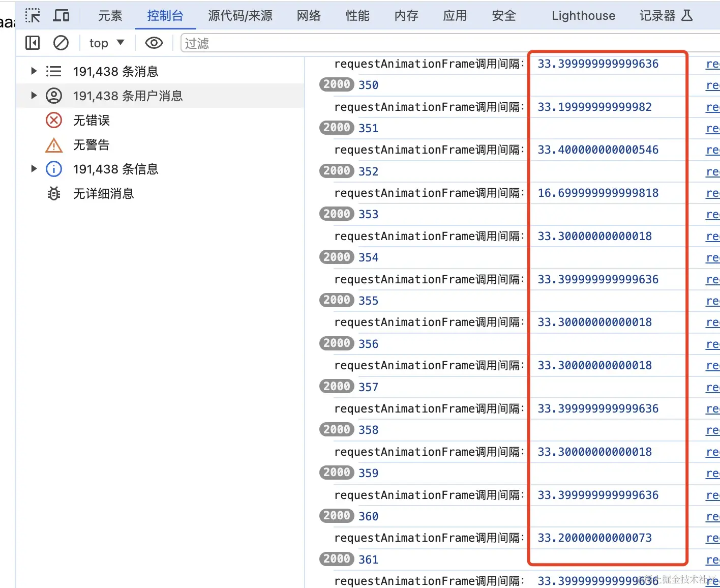Click the warning triangle icon beside 无警告

54,145
